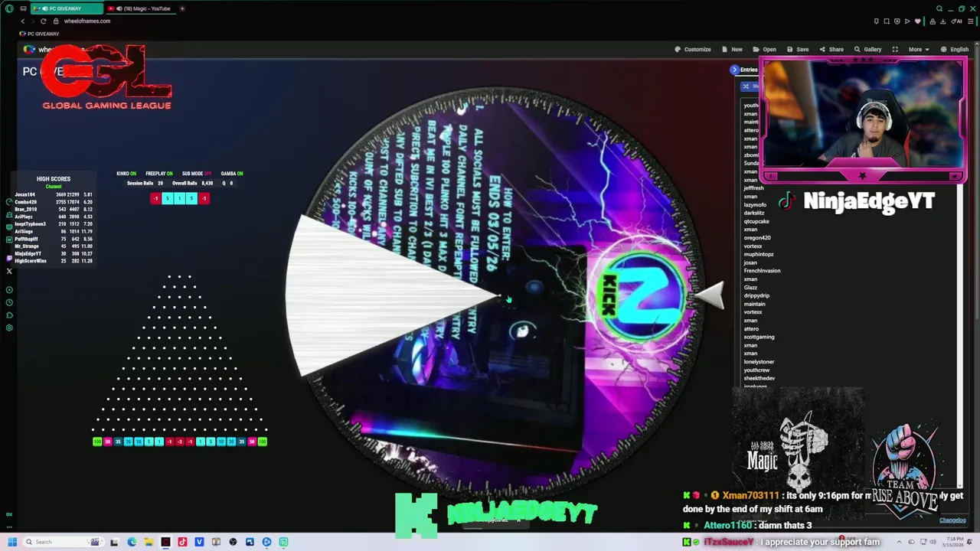Image resolution: width=980 pixels, height=551 pixels.
Task: Open File Explorer from the taskbar
Action: pos(149,542)
